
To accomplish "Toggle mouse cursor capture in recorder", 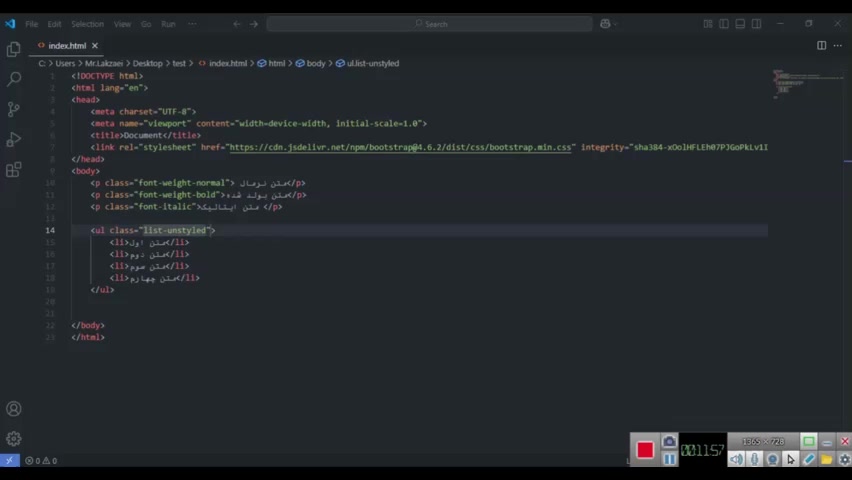I will [791, 459].
